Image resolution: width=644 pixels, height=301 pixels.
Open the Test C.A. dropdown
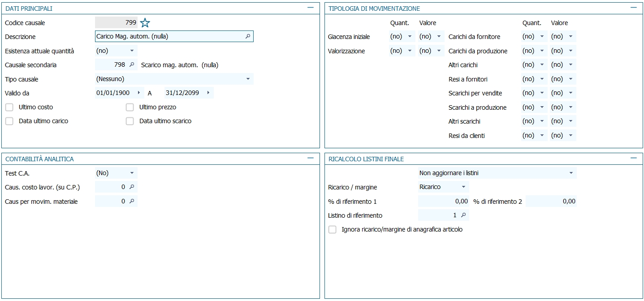pyautogui.click(x=132, y=173)
